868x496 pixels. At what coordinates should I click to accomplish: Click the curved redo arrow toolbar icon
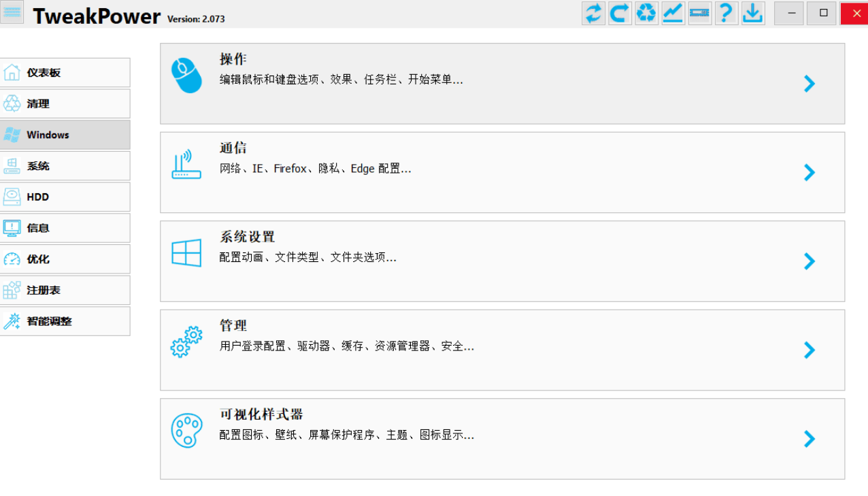(x=620, y=13)
